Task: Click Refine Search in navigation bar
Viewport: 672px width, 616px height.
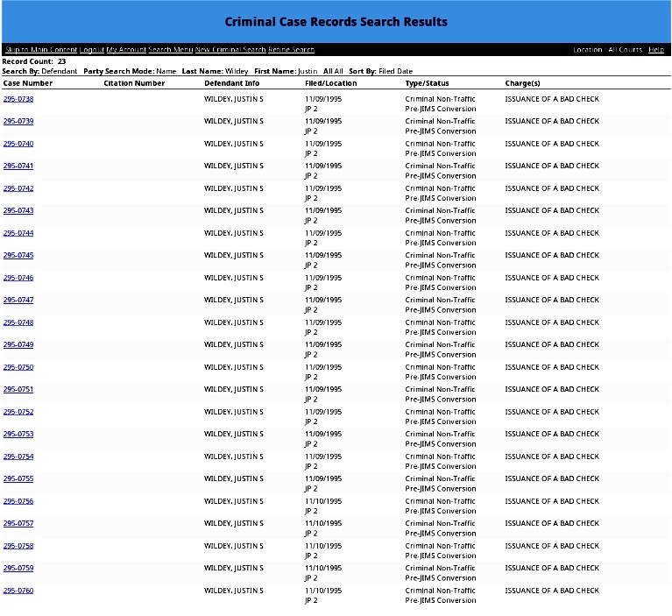Action: point(292,50)
